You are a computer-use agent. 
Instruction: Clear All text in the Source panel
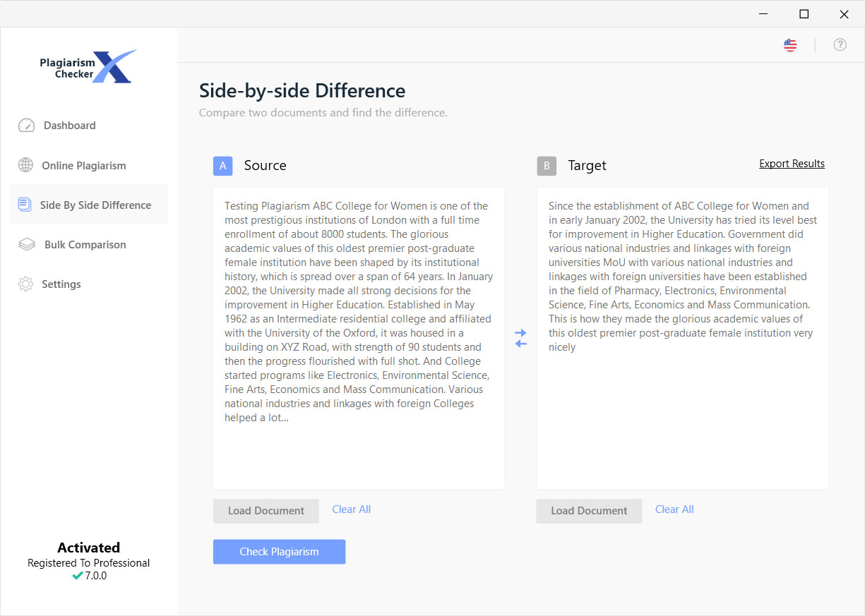pos(351,509)
